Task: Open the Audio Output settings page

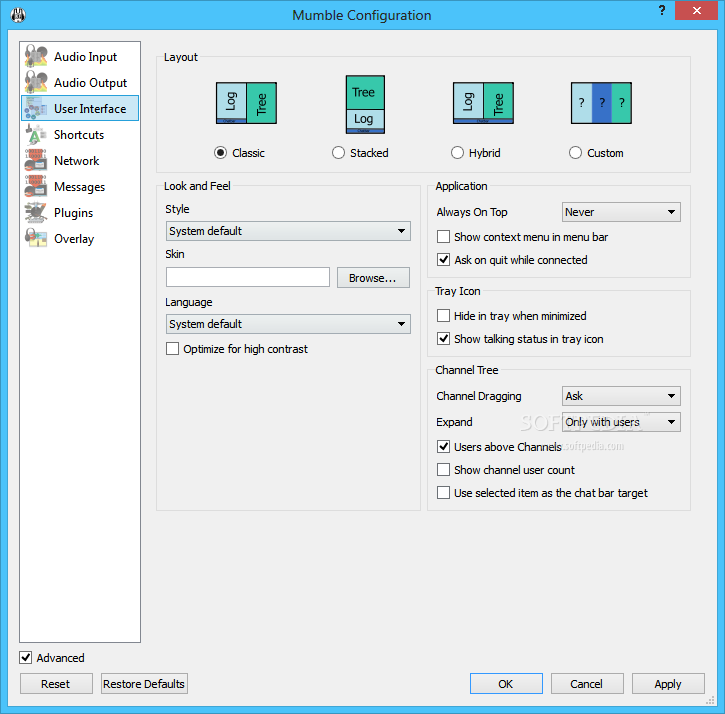Action: tap(80, 82)
